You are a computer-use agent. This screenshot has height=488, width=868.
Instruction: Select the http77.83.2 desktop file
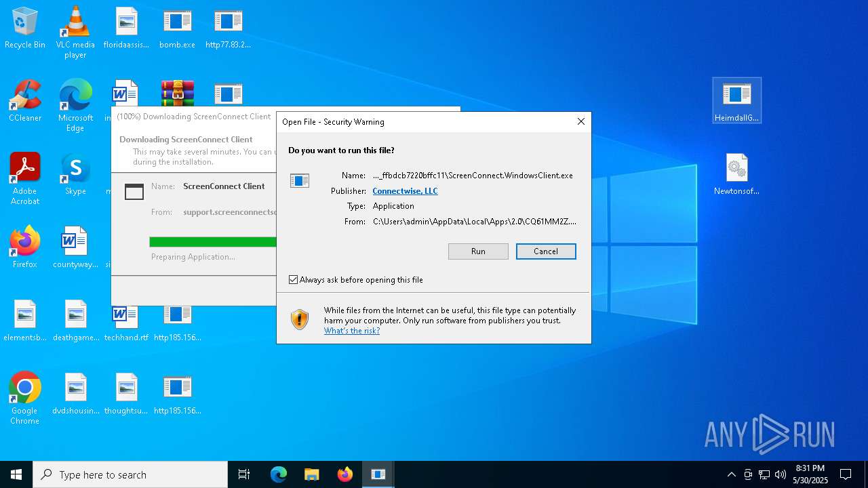228,28
